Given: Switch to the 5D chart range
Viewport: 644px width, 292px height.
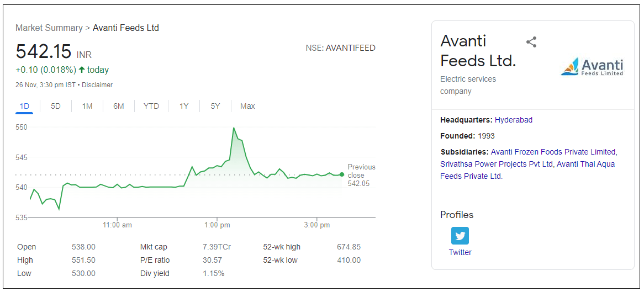Looking at the screenshot, I should (56, 106).
